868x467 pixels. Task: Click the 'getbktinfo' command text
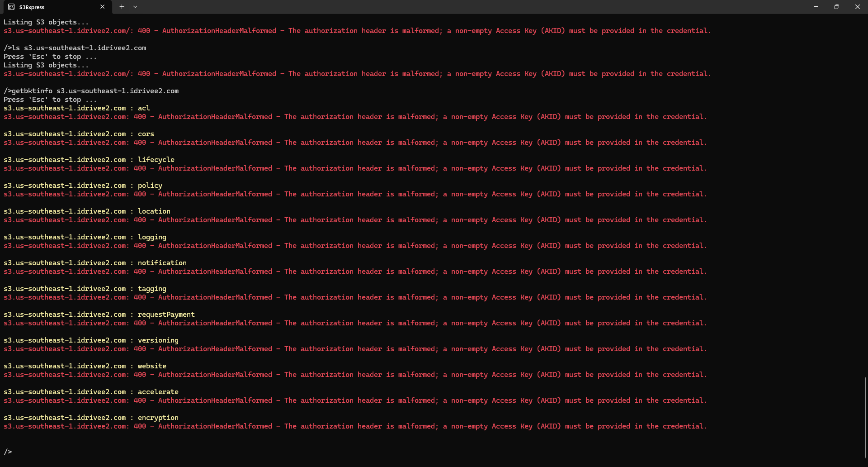32,91
